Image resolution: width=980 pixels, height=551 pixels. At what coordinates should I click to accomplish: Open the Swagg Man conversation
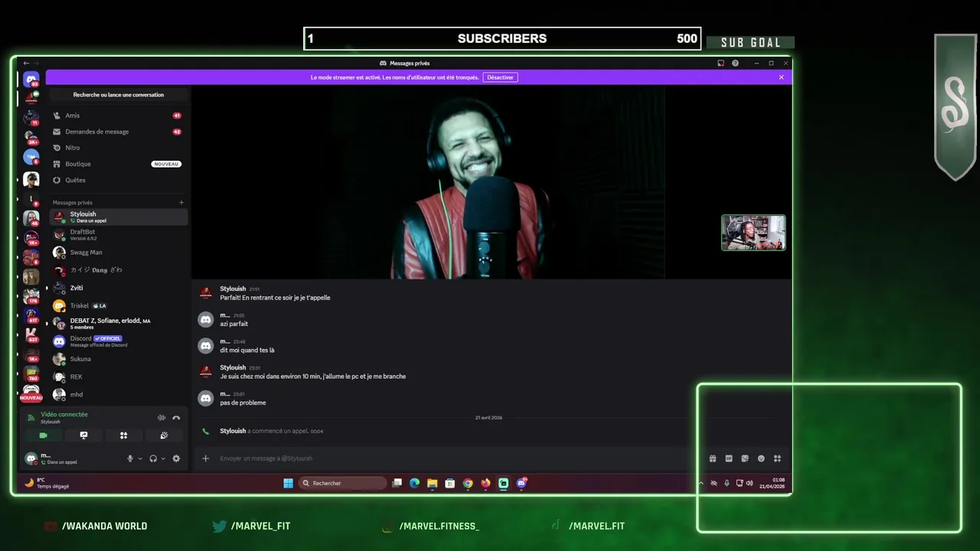point(118,253)
